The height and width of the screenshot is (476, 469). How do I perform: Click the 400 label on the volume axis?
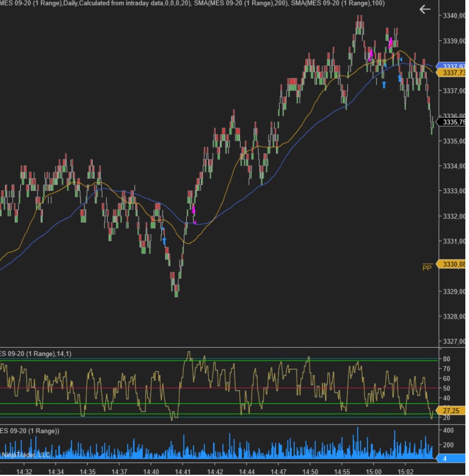(x=448, y=430)
